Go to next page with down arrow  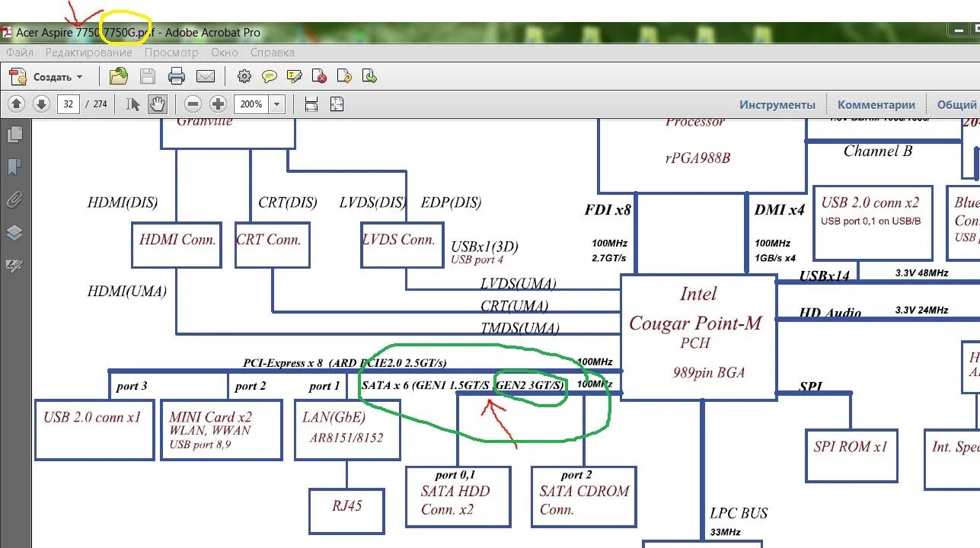[41, 104]
